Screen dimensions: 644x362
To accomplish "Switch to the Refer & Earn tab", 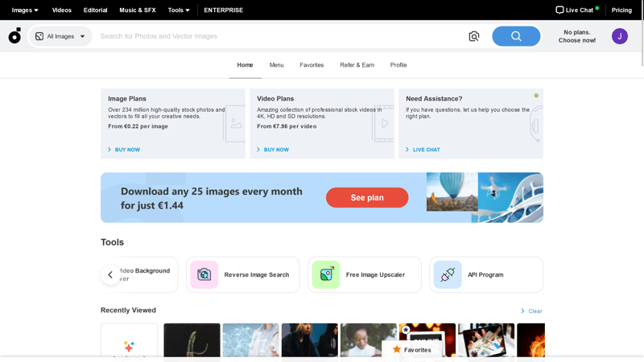I will (357, 65).
